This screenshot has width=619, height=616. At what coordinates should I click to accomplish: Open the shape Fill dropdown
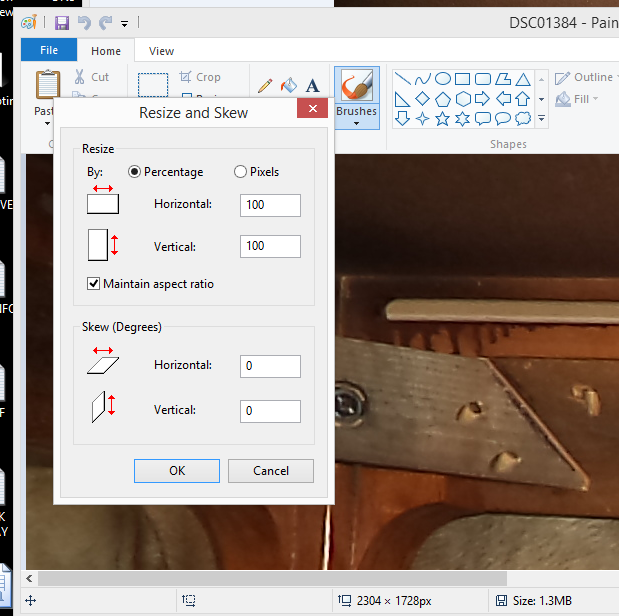pos(577,99)
